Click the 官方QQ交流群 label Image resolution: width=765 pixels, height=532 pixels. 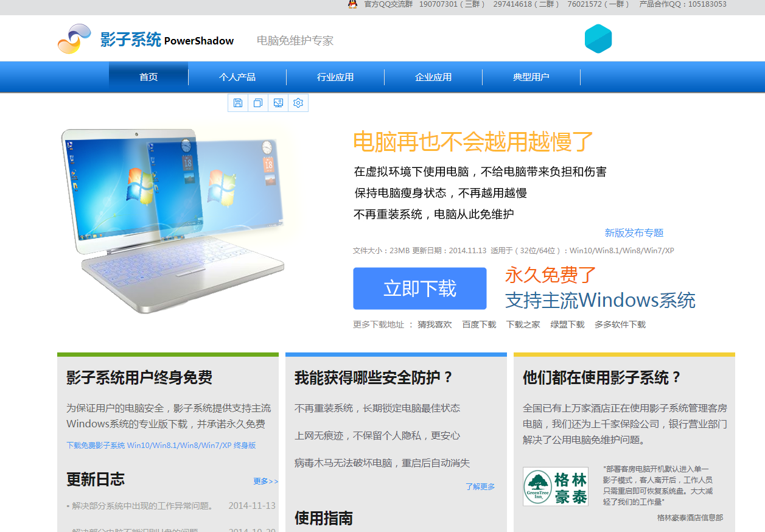(388, 4)
